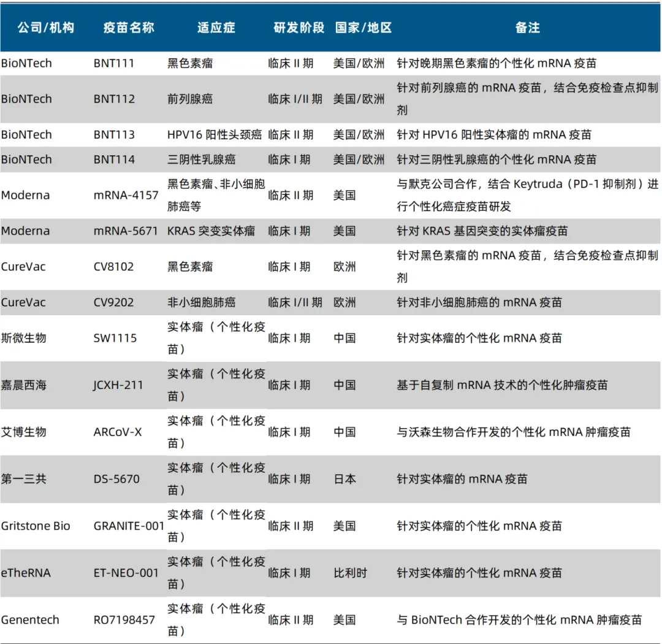Click the BNT112 vaccine name cell
Image resolution: width=662 pixels, height=644 pixels.
coord(114,99)
